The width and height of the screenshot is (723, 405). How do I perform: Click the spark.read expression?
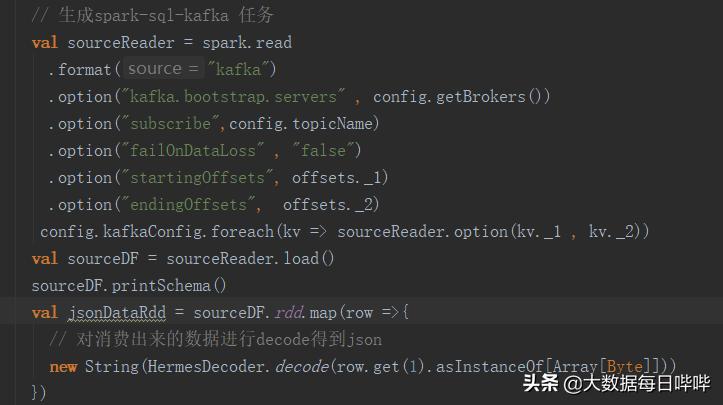tap(247, 43)
